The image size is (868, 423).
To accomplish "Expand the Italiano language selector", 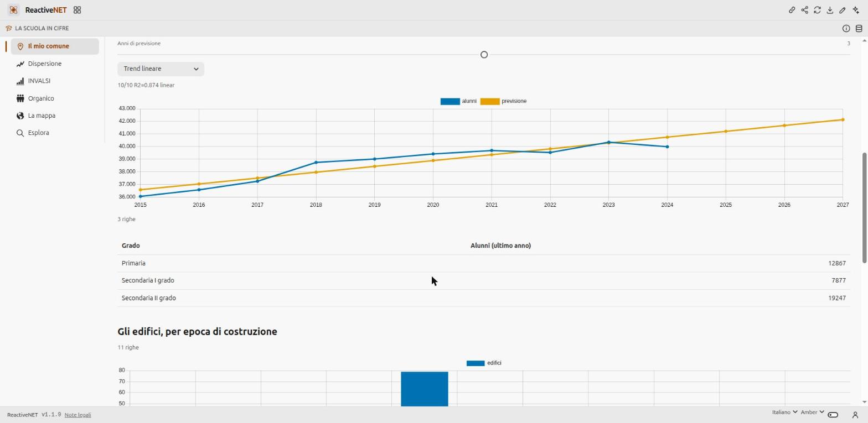I will pos(784,412).
